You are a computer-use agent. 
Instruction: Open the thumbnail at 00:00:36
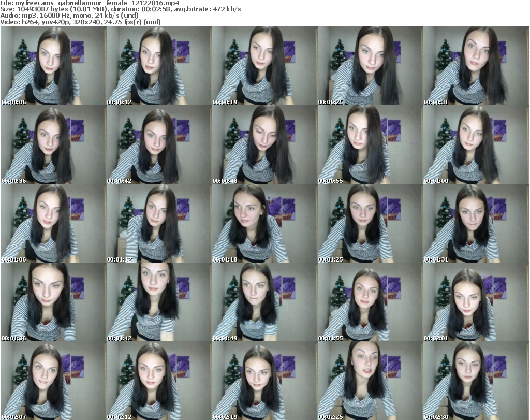pyautogui.click(x=53, y=144)
